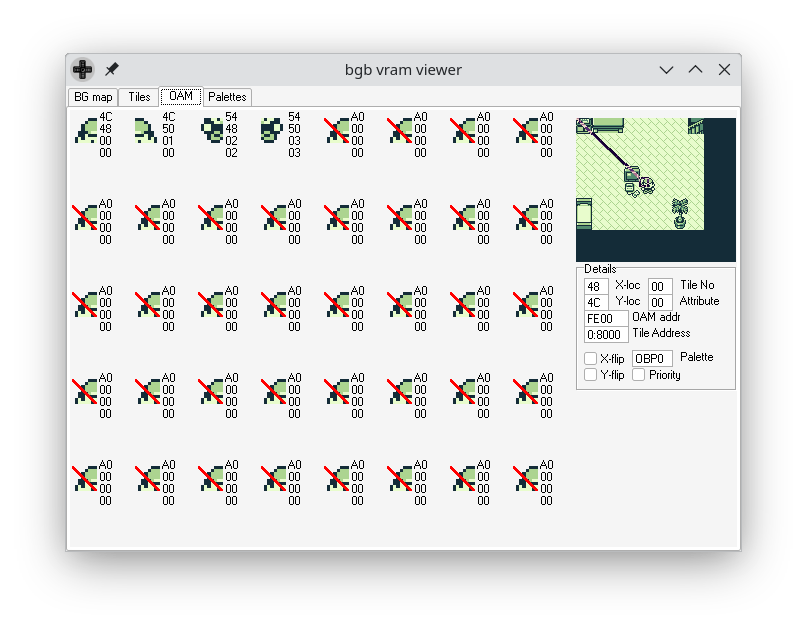Enable the Y-flip checkbox
The height and width of the screenshot is (629, 807).
click(591, 375)
